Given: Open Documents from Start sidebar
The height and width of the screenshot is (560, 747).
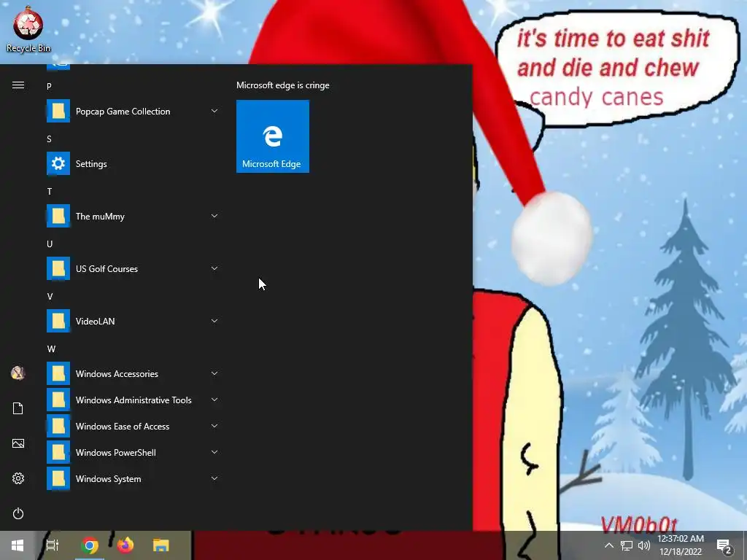Looking at the screenshot, I should (18, 408).
